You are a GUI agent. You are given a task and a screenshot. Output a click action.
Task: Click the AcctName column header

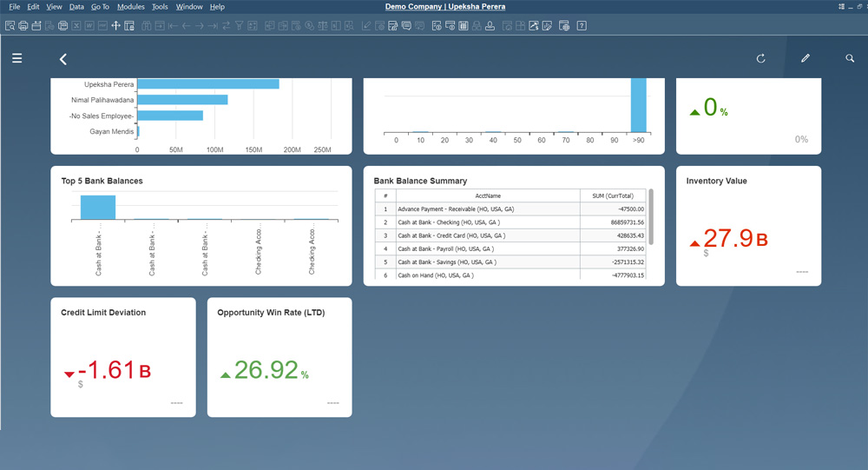[487, 196]
